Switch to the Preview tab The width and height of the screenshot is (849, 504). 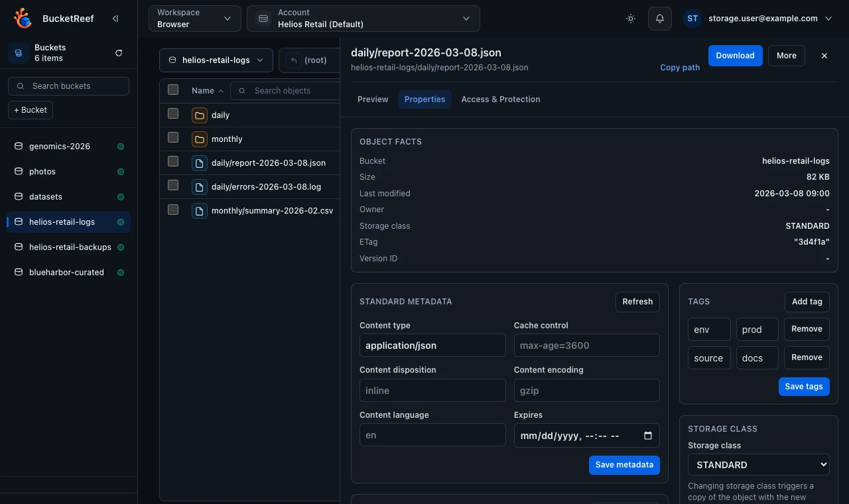pyautogui.click(x=373, y=99)
